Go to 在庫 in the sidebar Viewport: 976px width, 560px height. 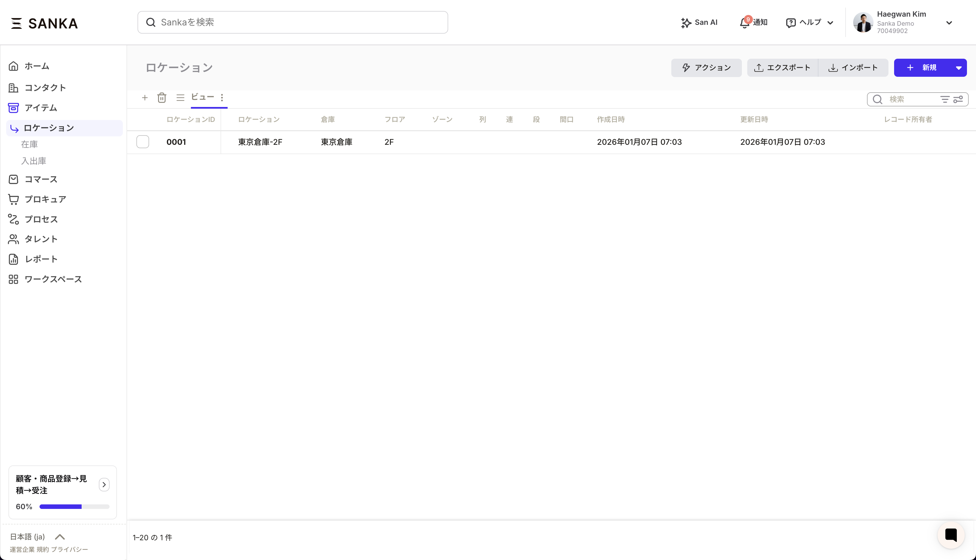(30, 144)
